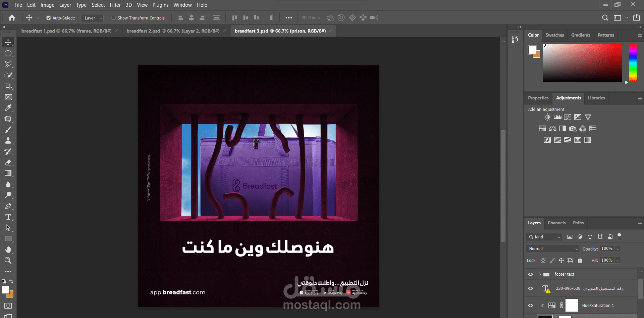Select the Polygonal Lasso tool
This screenshot has height=318, width=644.
click(8, 64)
